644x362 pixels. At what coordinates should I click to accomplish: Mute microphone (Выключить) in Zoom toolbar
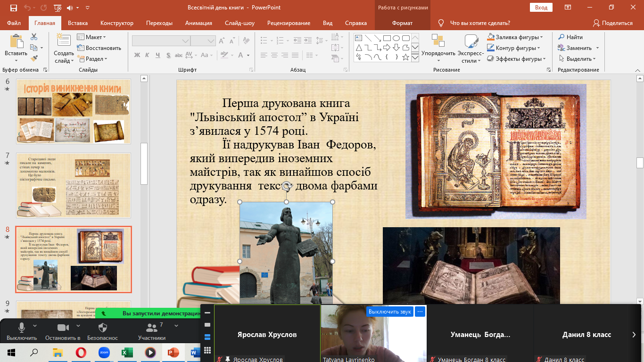point(22,331)
